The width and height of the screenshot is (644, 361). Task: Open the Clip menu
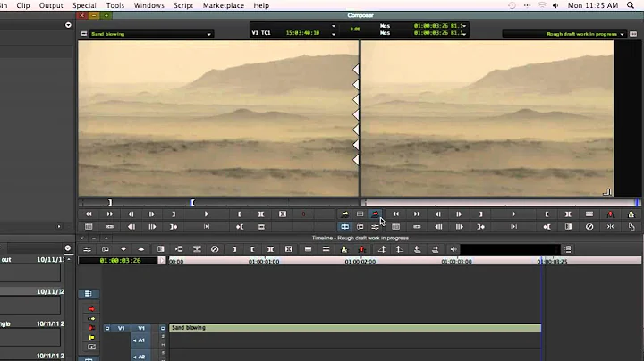pos(23,5)
